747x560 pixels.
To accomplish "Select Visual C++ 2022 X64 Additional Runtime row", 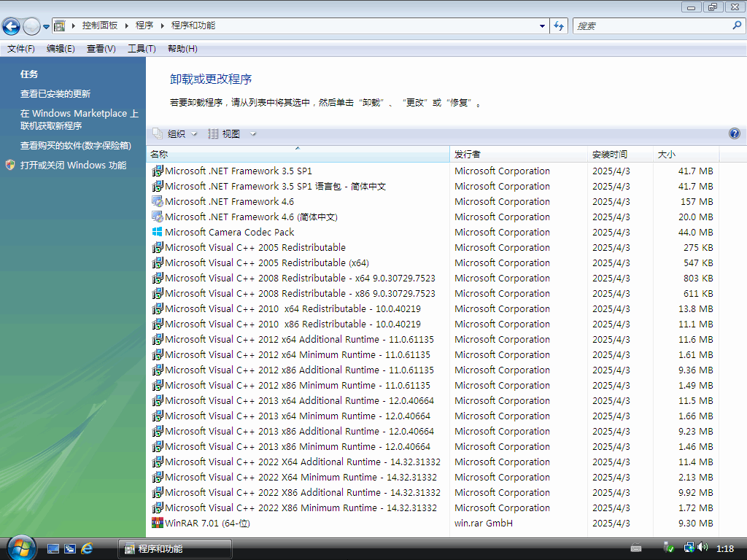I will [x=433, y=462].
